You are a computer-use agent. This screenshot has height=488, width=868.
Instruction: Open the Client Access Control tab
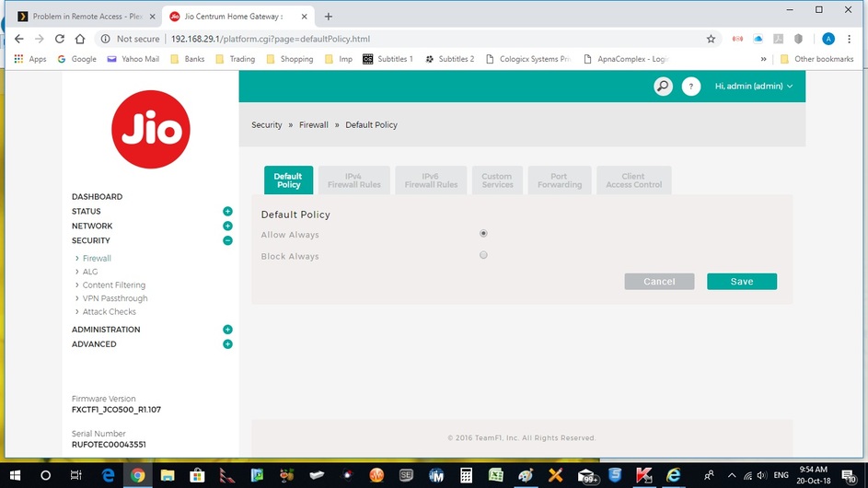[x=634, y=180]
